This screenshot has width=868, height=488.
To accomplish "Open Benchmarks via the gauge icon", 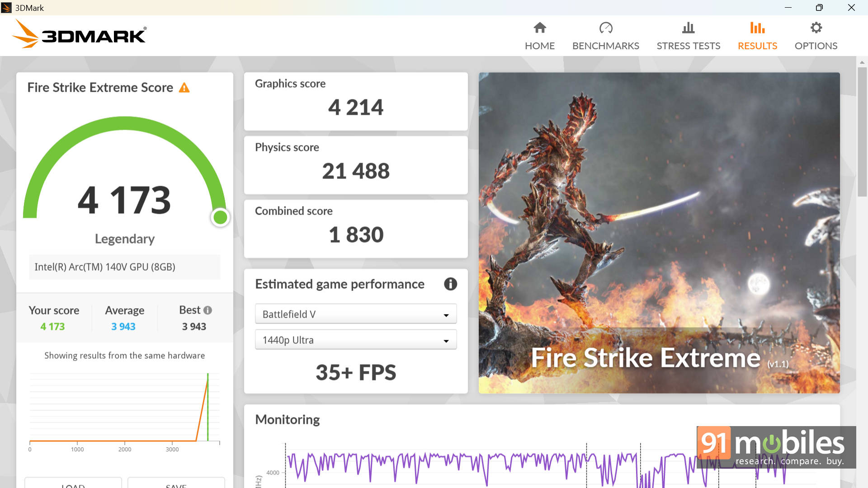I will pyautogui.click(x=605, y=28).
